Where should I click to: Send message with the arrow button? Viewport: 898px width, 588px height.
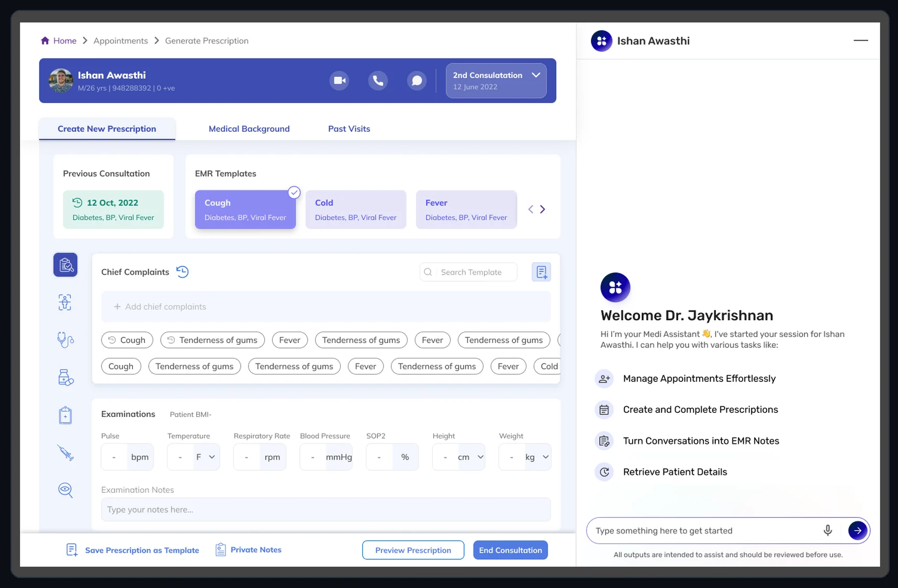click(x=858, y=530)
